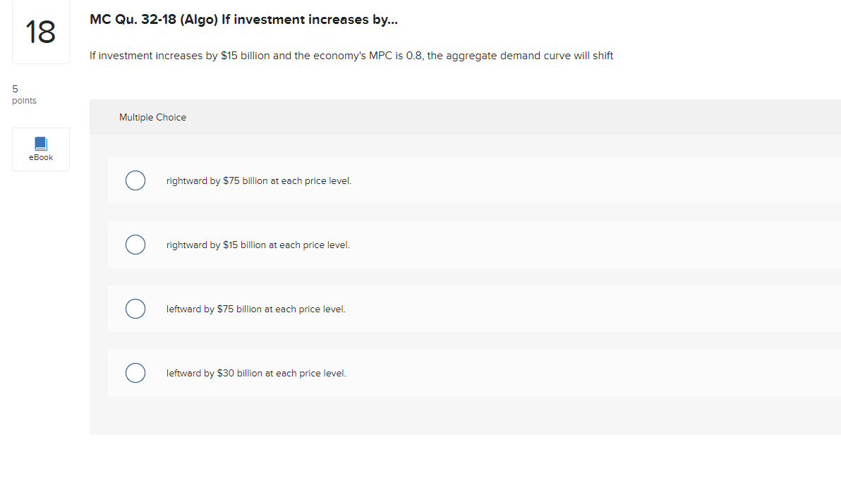Open the eBook resource
This screenshot has width=841, height=504.
pos(40,149)
